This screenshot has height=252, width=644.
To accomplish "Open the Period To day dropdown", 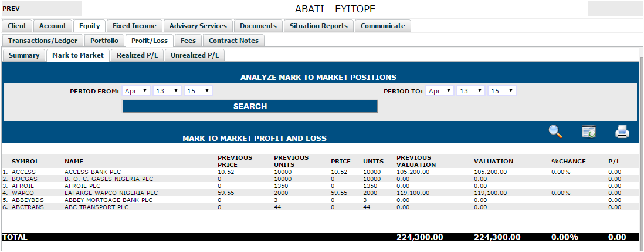I will tap(471, 91).
